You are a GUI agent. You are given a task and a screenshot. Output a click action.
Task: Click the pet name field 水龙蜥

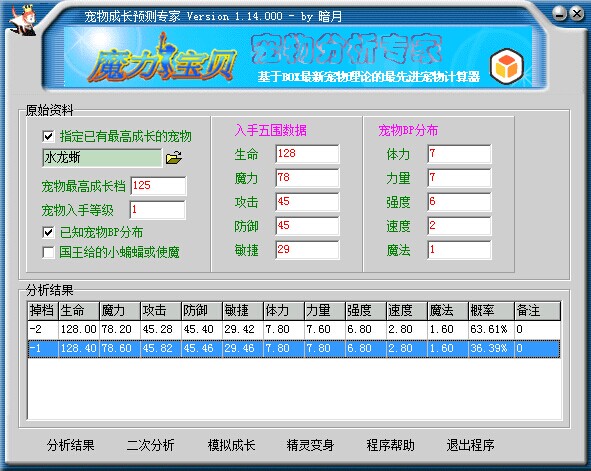pos(102,158)
